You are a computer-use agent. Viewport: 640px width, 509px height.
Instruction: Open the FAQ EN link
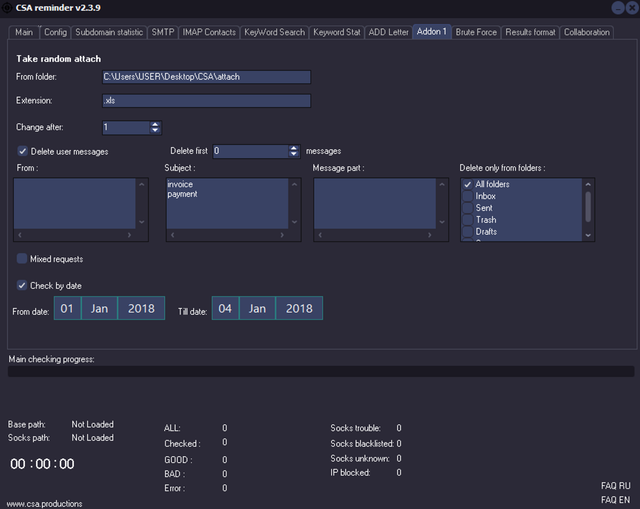(x=616, y=500)
